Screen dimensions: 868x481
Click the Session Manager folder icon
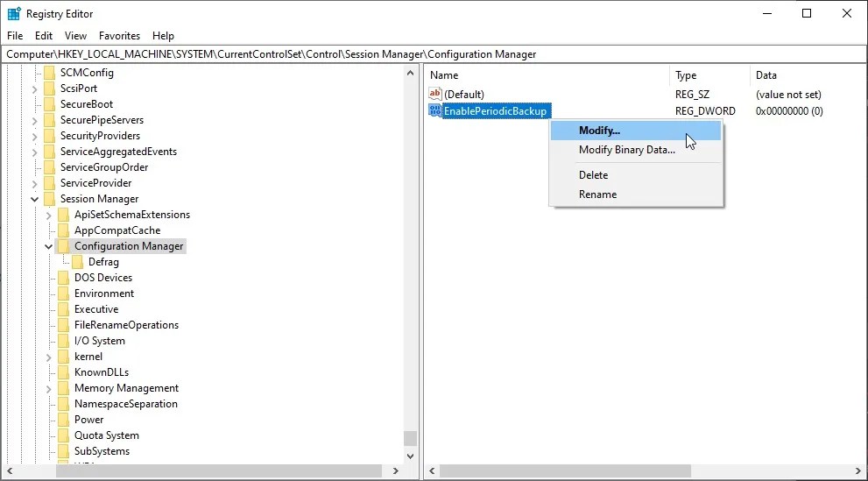49,199
